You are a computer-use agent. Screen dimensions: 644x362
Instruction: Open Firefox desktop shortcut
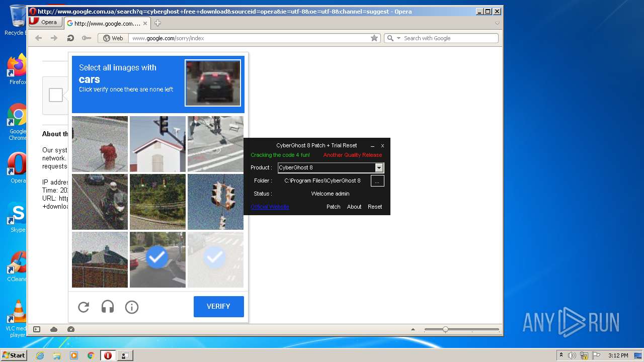[18, 69]
